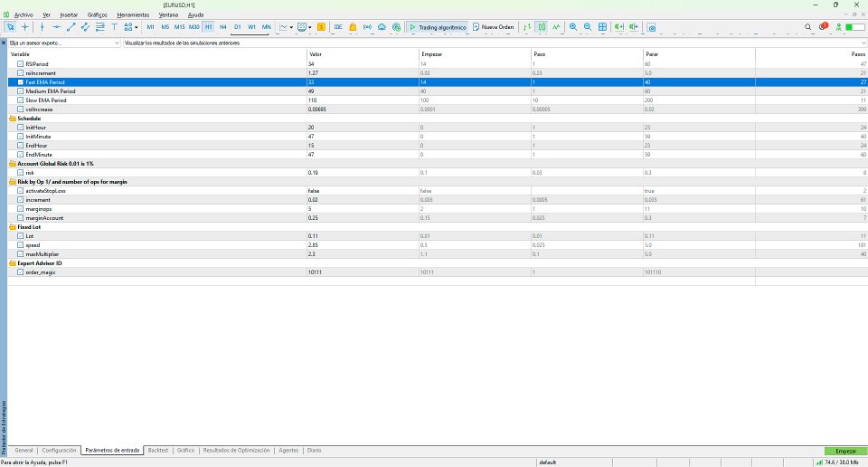
Task: Click the yellow dollar symbols icon
Action: pyautogui.click(x=321, y=26)
